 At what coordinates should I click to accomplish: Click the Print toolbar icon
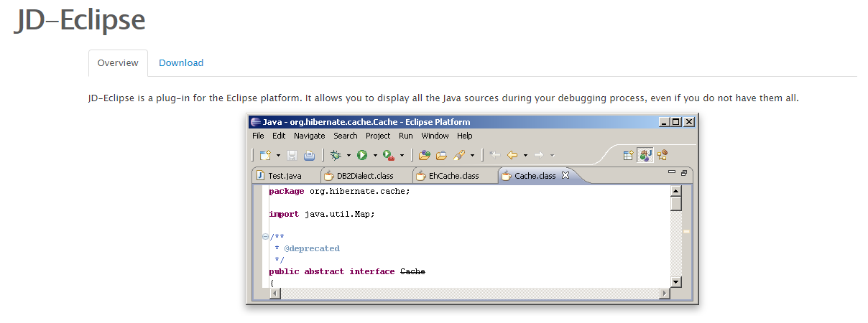tap(309, 155)
